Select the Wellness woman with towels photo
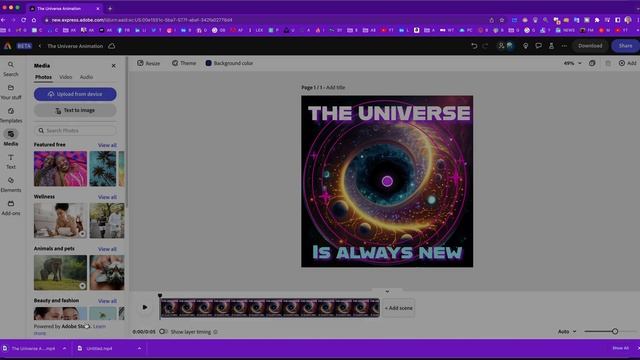The image size is (640, 360). pos(60,220)
